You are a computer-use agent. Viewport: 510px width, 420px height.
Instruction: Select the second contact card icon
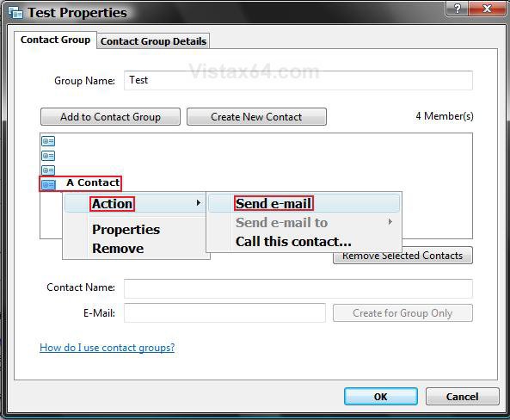[x=48, y=156]
